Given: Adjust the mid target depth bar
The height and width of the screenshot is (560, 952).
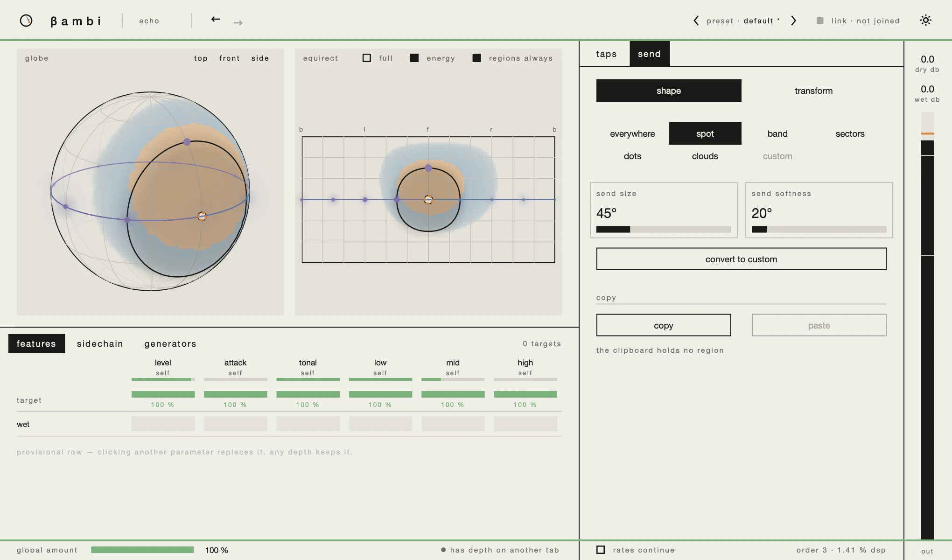Looking at the screenshot, I should click(453, 394).
